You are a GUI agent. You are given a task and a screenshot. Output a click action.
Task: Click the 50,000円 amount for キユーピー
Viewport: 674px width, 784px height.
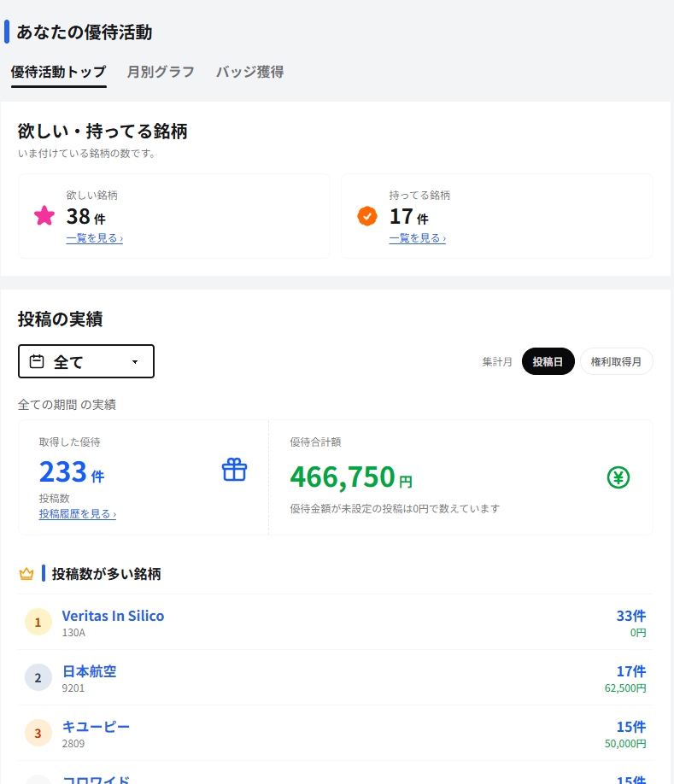(625, 744)
